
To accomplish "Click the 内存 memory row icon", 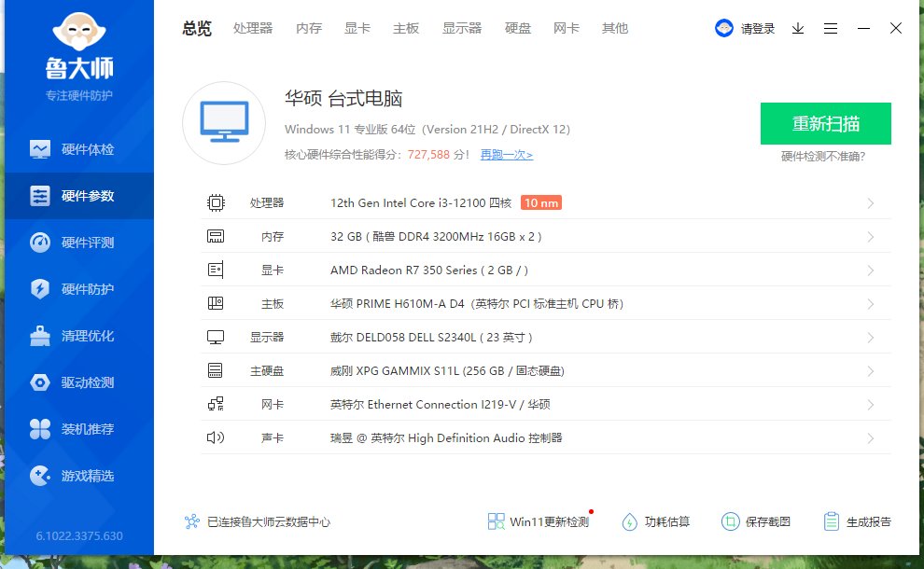I will click(216, 236).
